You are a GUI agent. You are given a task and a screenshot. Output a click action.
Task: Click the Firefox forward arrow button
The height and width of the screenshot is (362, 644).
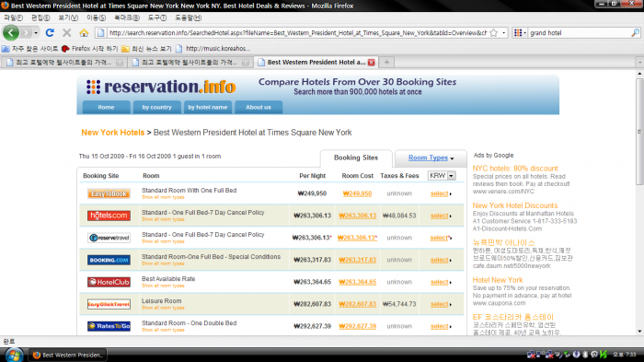(x=26, y=32)
